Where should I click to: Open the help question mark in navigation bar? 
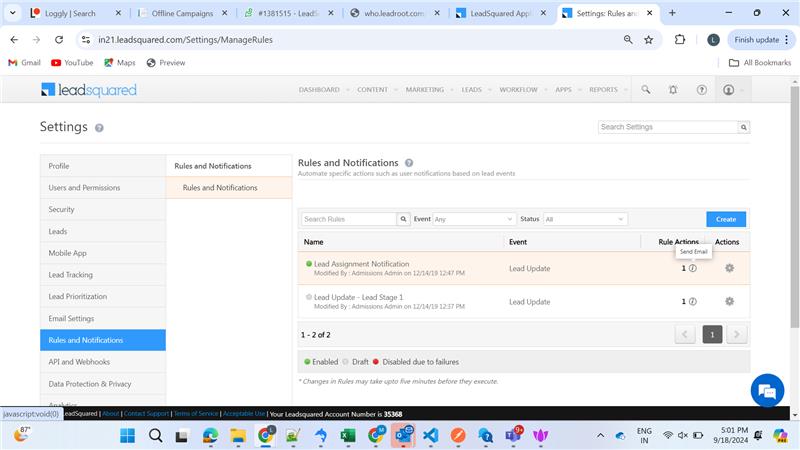point(702,90)
